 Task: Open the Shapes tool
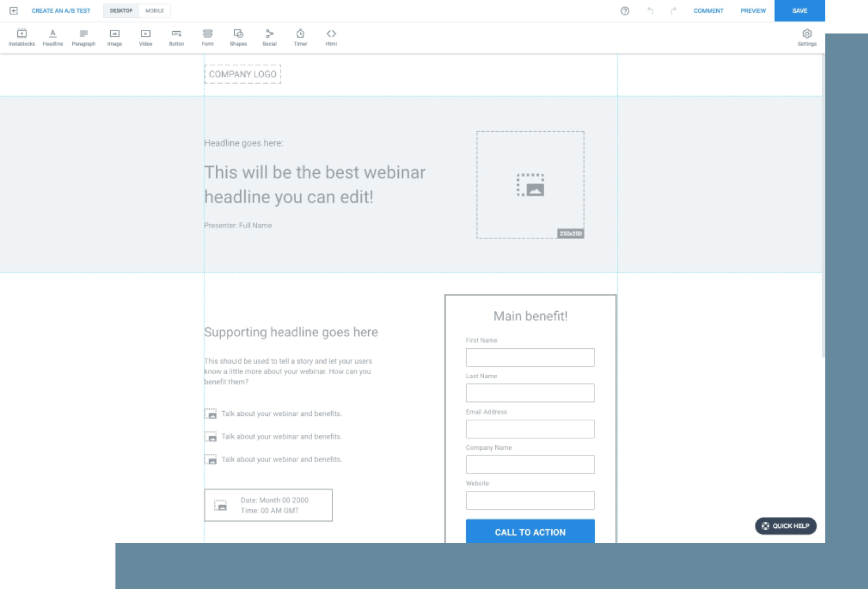[238, 38]
